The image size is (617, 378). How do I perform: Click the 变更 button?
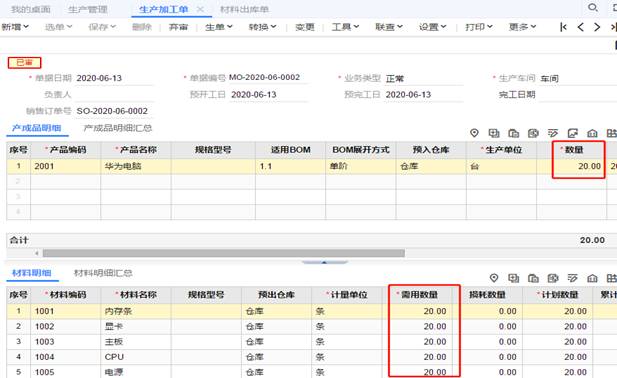(x=305, y=27)
